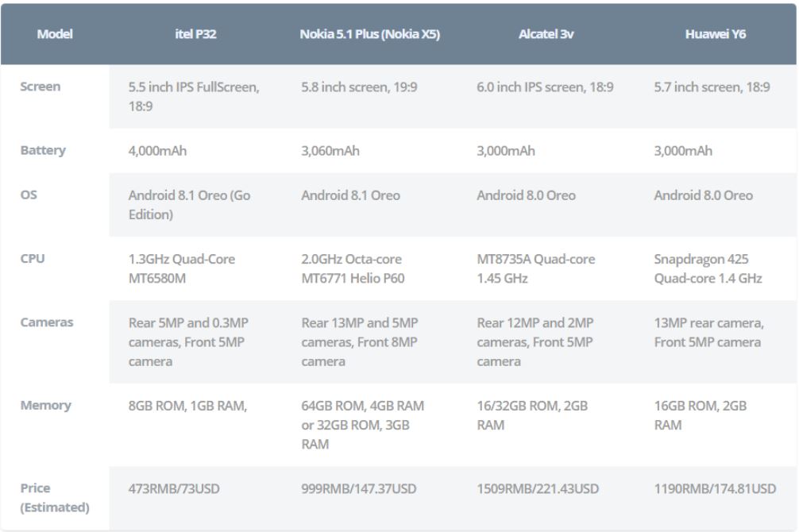
Task: Select the 'itel P32' header cell
Action: (x=195, y=34)
